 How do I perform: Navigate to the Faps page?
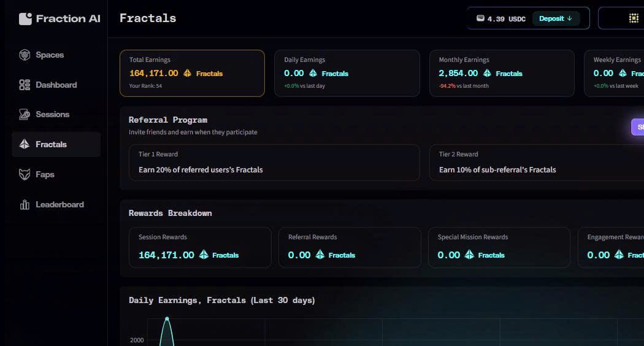click(x=56, y=174)
